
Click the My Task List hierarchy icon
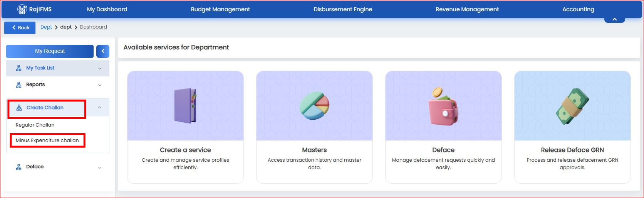coord(18,68)
